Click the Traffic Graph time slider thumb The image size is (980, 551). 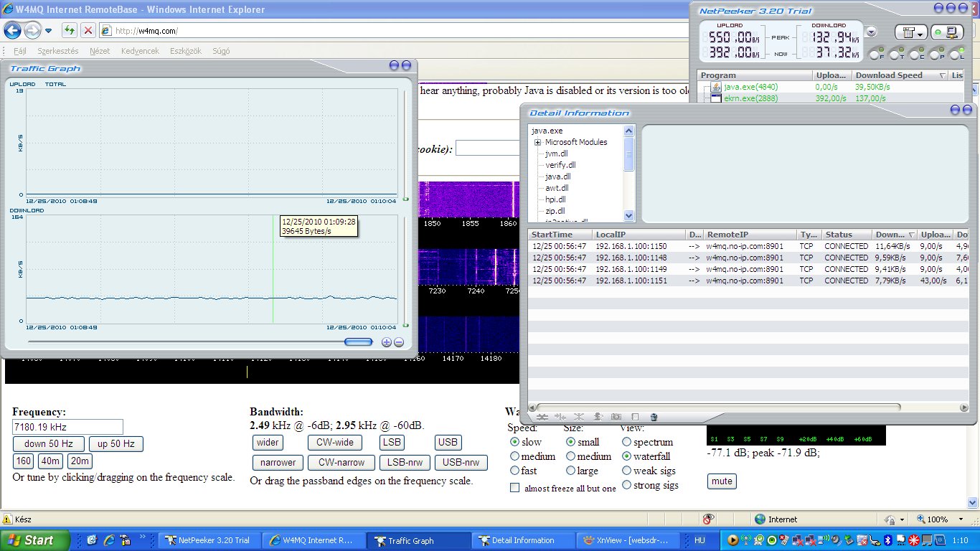(x=359, y=342)
